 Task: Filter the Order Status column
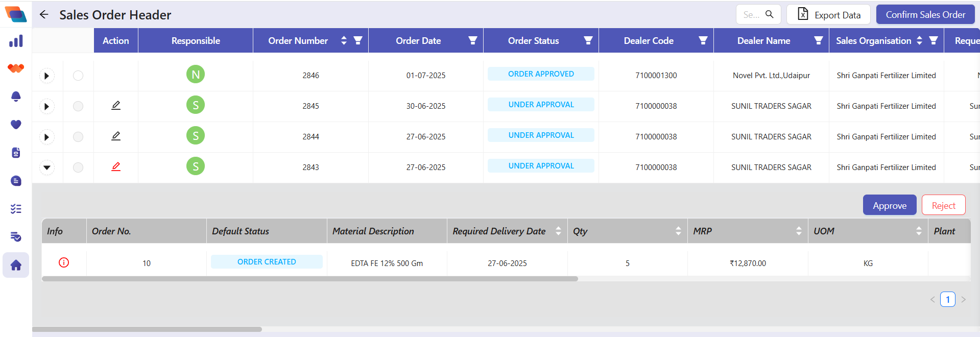(x=588, y=40)
